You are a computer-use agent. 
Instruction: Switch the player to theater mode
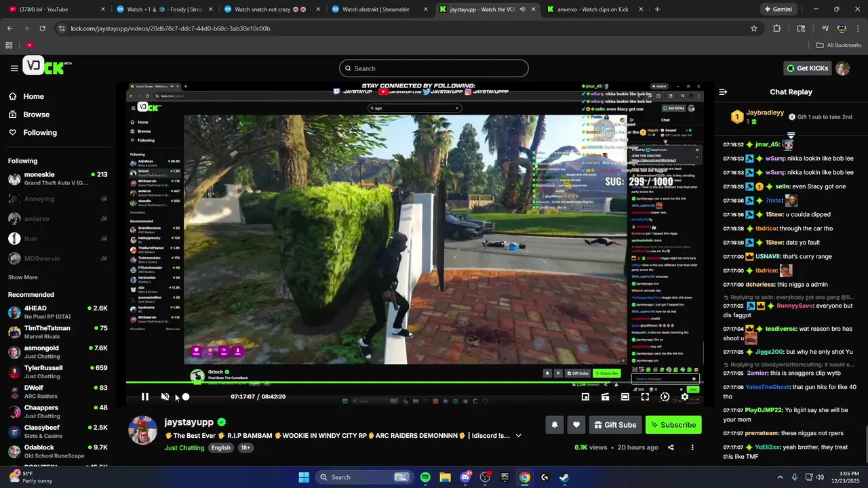[625, 396]
